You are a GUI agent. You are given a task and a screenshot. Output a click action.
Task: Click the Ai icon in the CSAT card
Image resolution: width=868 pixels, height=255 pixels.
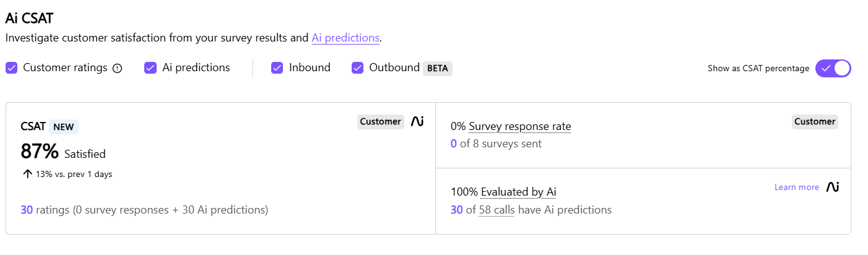pyautogui.click(x=417, y=121)
